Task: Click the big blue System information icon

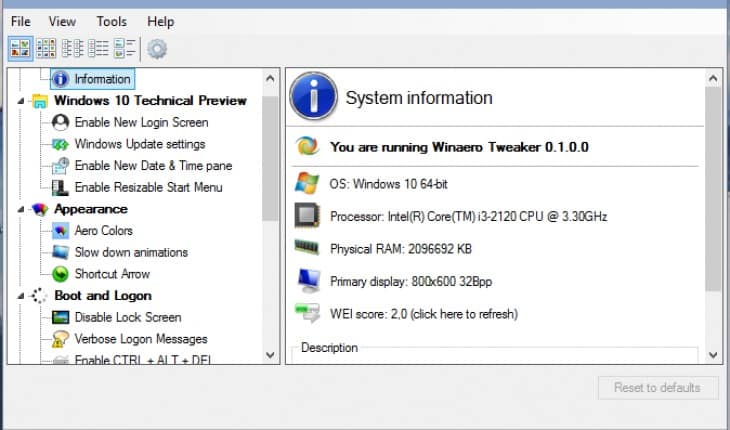Action: point(313,96)
